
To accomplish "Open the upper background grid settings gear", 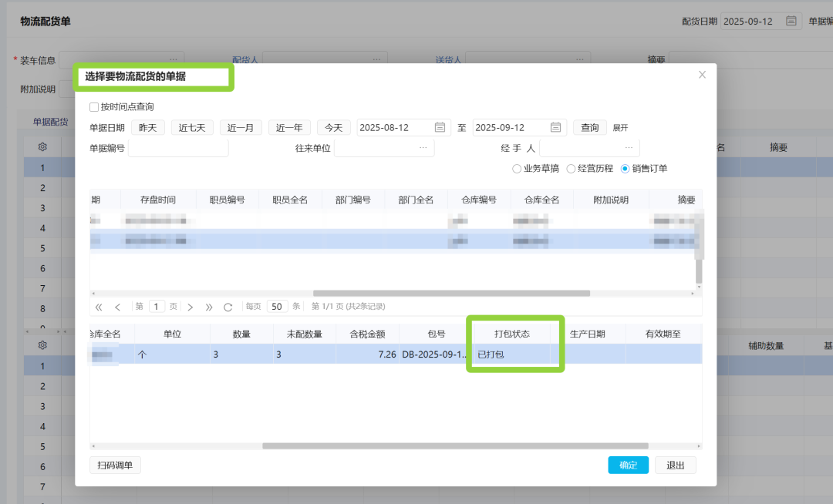I will (42, 147).
